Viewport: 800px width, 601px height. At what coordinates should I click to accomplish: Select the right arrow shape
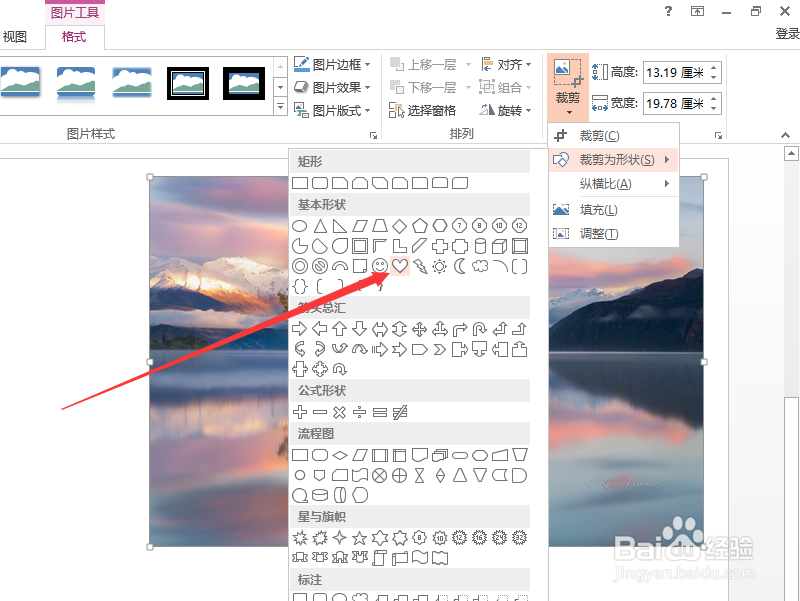coord(299,329)
